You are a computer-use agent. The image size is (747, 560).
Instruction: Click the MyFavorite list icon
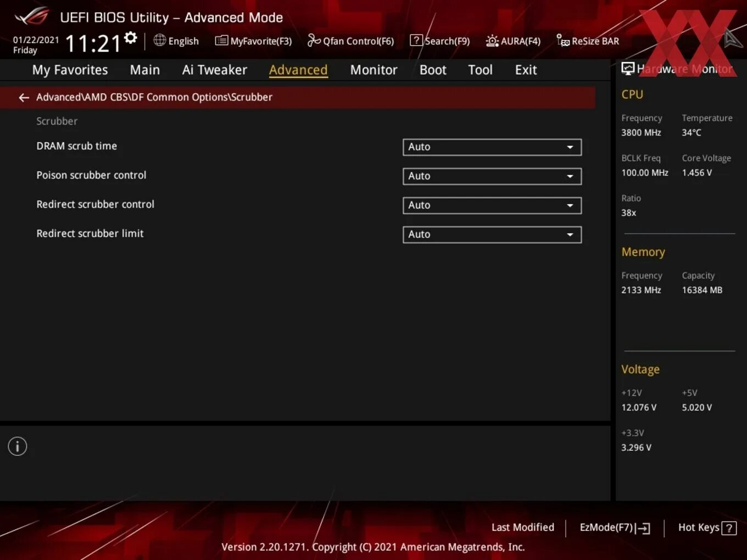[x=221, y=41]
